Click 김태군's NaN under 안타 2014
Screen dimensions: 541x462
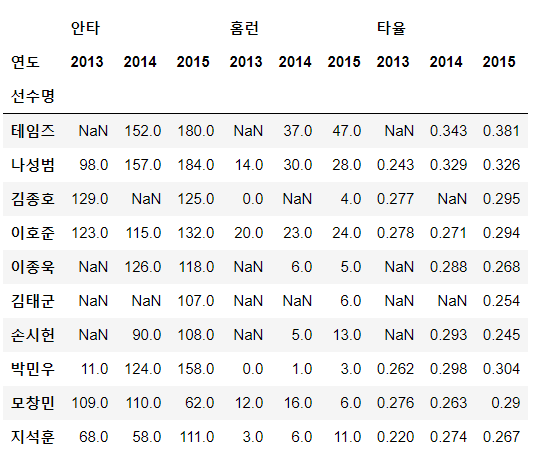pos(146,301)
